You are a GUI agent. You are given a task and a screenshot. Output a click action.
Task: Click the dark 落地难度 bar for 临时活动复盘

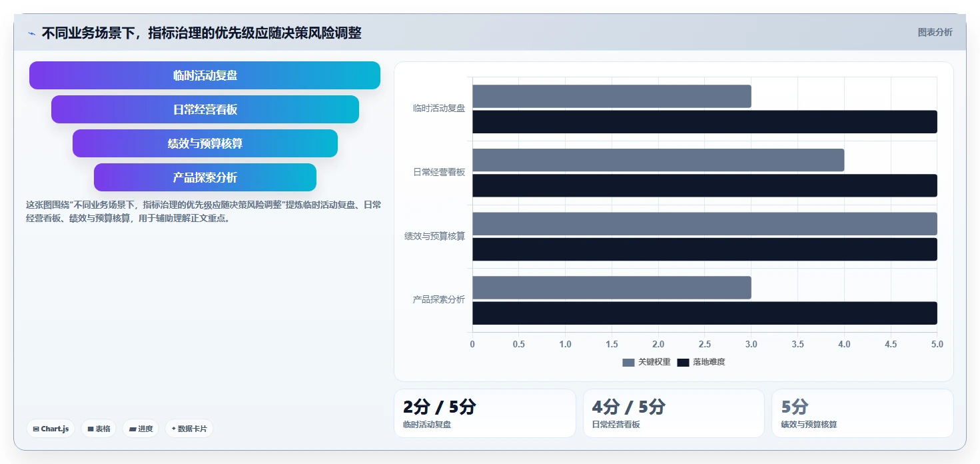[x=705, y=122]
